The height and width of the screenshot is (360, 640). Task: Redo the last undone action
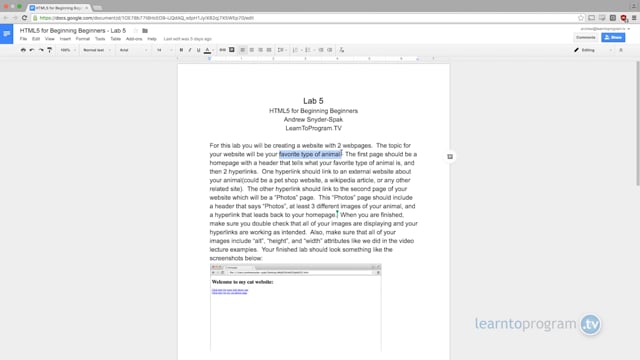coord(41,50)
